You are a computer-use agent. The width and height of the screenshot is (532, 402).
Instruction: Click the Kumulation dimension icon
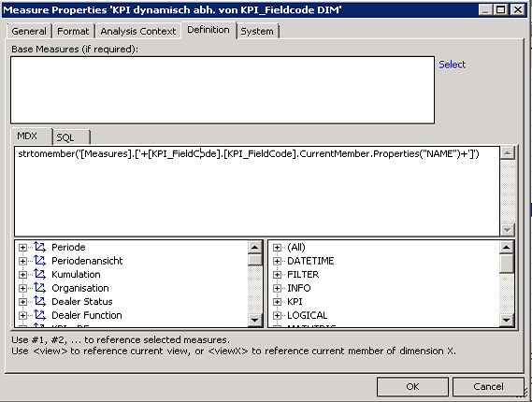click(x=39, y=274)
